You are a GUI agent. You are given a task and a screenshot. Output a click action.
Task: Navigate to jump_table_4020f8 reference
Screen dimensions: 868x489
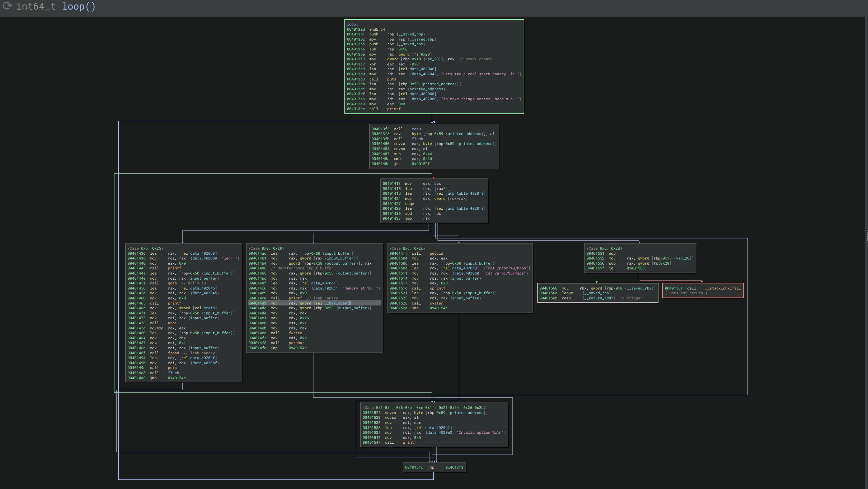pos(460,193)
